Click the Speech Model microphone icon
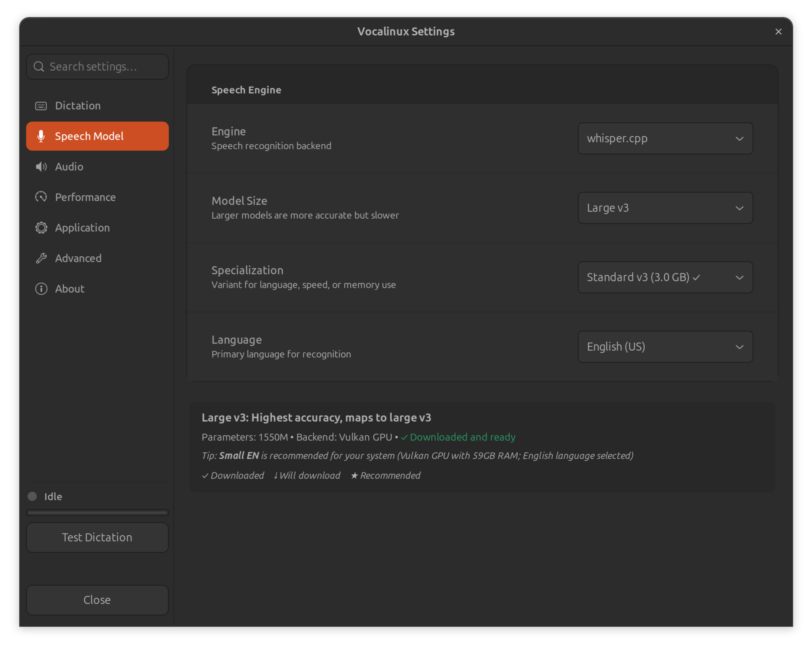812x648 pixels. 41,136
